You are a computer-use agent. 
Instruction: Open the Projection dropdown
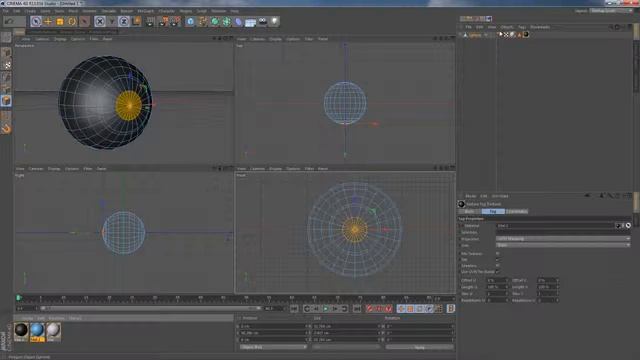(563, 239)
